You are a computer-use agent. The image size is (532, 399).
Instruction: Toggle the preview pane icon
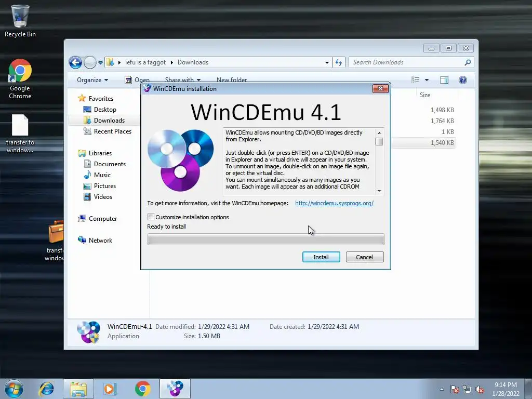click(444, 80)
